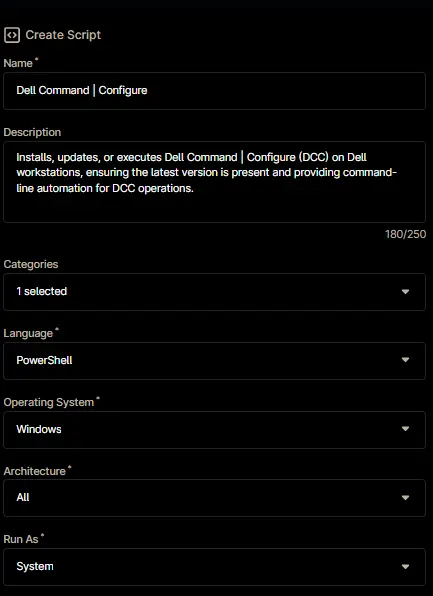Screen dimensions: 433x596
Task: Open the Run As dropdown showing System
Action: (x=214, y=567)
